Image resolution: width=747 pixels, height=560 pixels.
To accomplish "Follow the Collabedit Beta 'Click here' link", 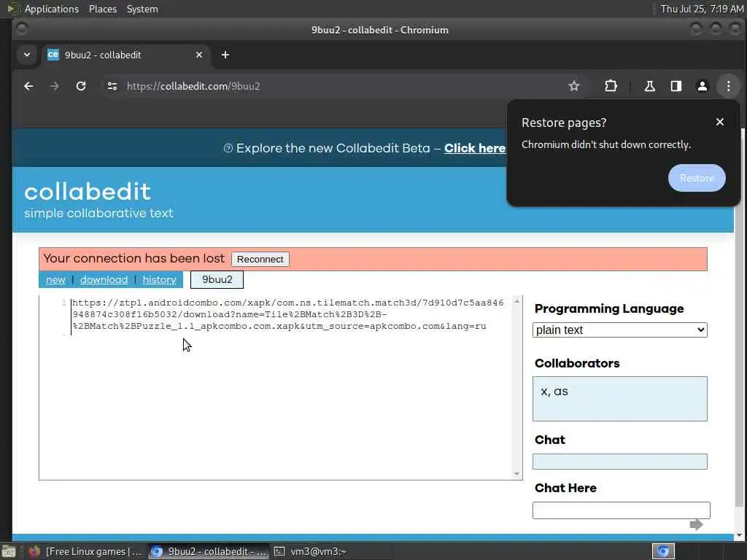I will [474, 148].
